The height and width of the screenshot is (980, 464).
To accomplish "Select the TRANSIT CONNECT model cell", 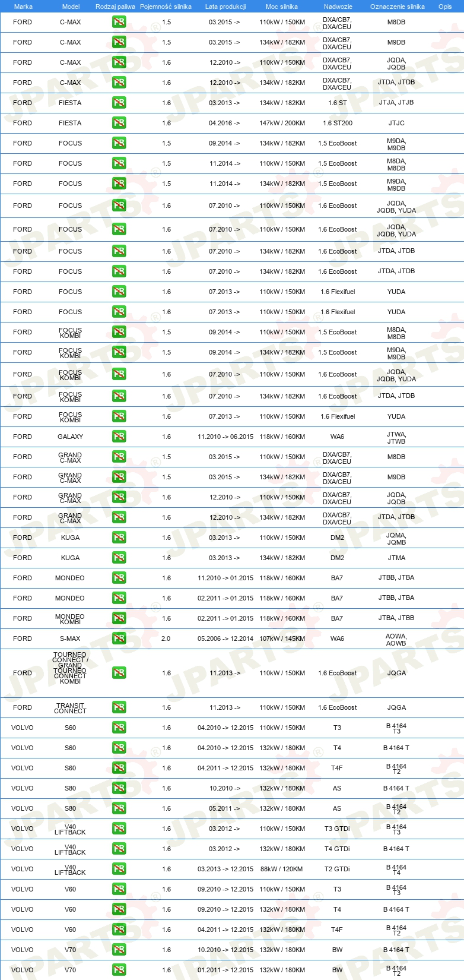I will point(70,708).
